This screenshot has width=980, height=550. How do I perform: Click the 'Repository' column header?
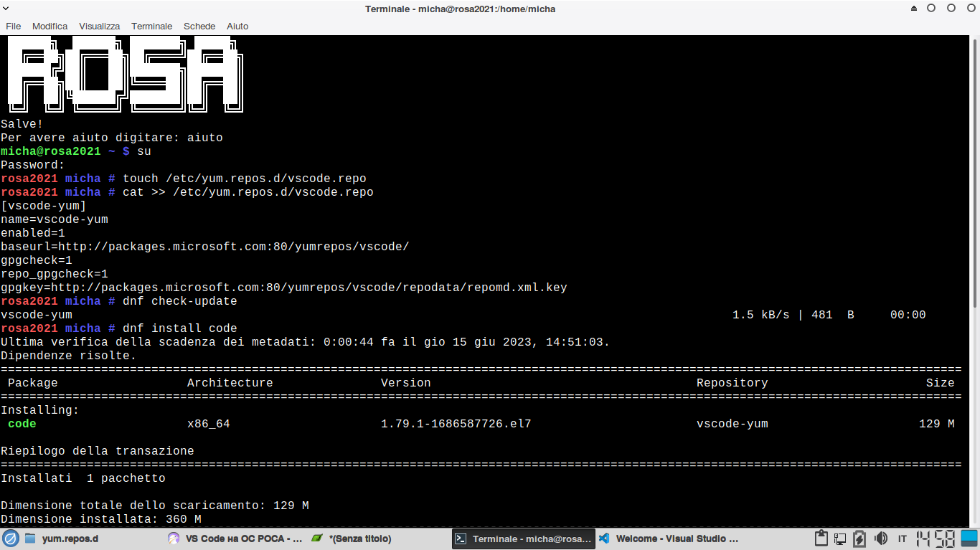[732, 383]
